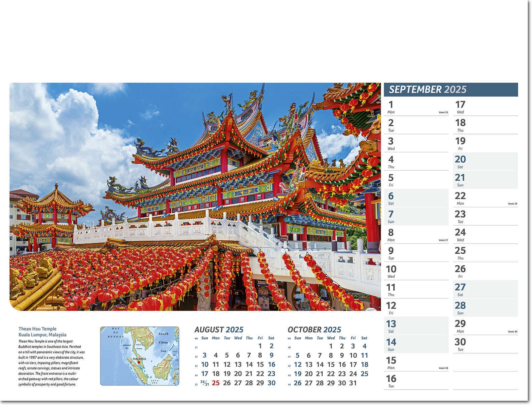The image size is (532, 405).
Task: Select the OCTOBER 2025 mini calendar title
Action: point(314,329)
